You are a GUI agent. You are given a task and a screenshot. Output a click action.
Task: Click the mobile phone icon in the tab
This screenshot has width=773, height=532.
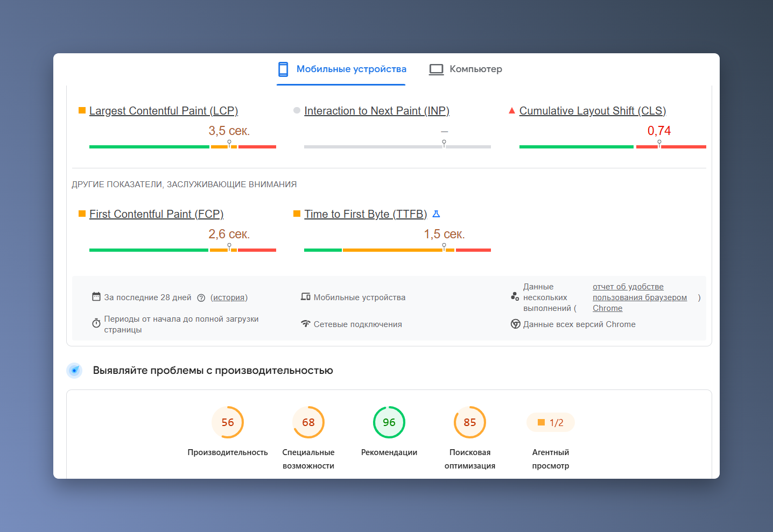click(x=283, y=69)
